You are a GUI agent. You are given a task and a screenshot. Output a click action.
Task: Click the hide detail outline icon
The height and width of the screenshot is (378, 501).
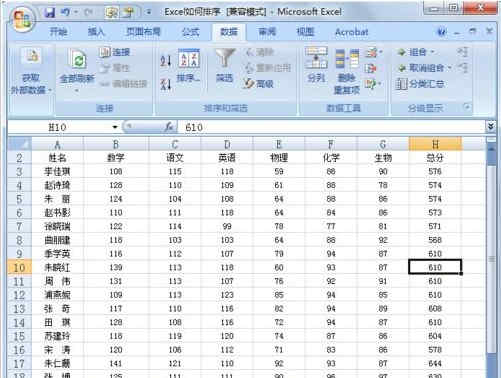463,68
